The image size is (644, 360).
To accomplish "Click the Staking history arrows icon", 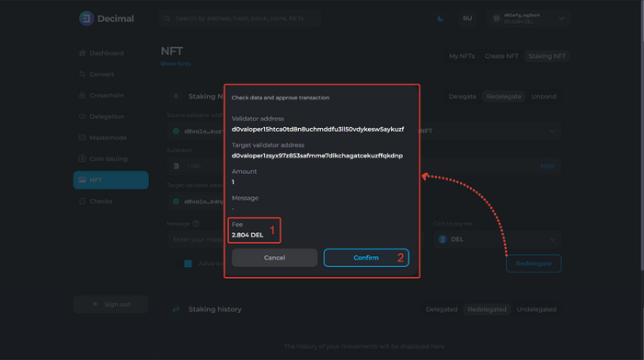I will tap(177, 309).
